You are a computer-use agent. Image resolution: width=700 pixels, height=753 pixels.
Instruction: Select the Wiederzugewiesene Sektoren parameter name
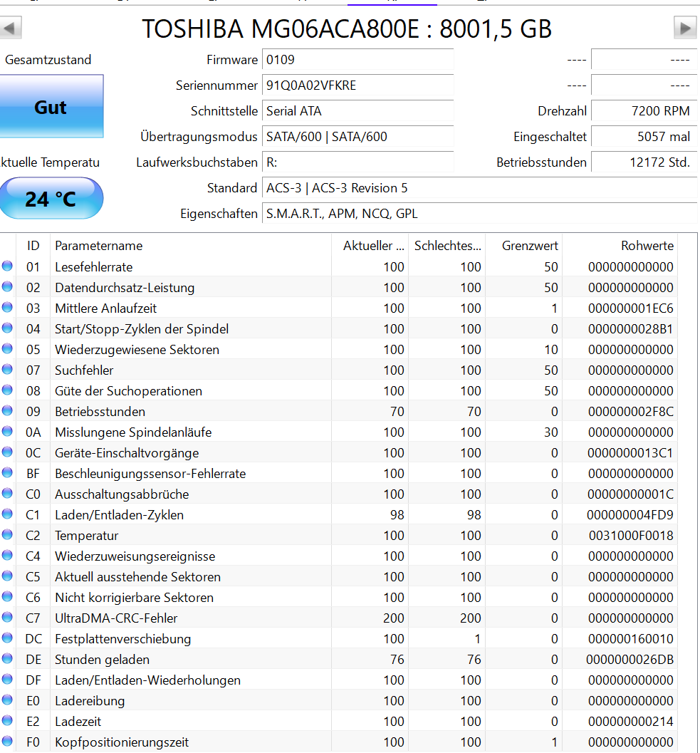[x=137, y=349]
